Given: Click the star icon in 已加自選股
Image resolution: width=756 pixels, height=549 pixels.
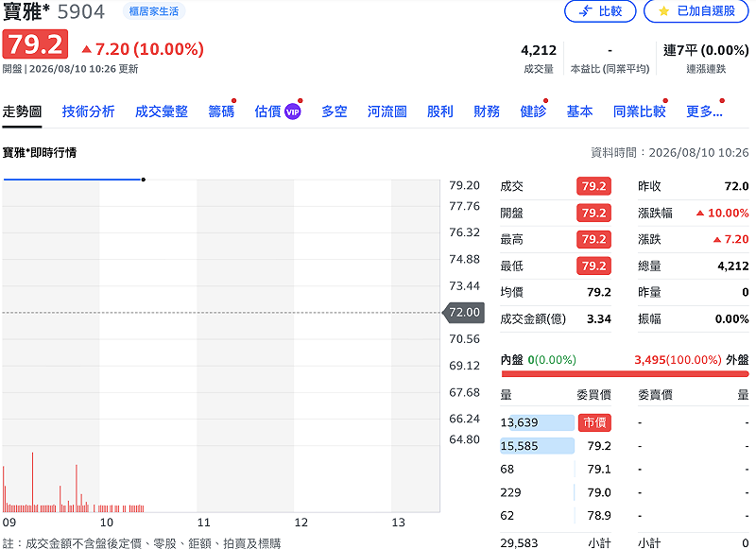Looking at the screenshot, I should 664,11.
